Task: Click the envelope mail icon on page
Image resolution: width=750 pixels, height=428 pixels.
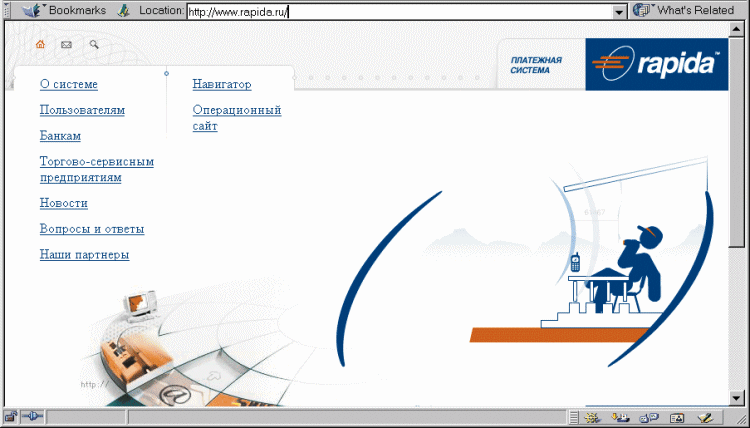Action: point(66,44)
